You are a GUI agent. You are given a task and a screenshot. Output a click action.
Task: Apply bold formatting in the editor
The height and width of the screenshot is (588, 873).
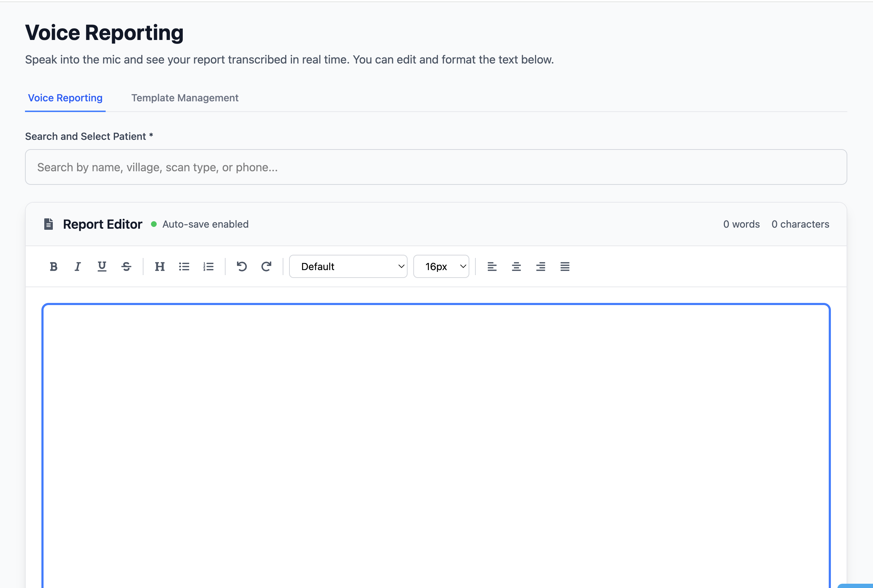point(53,266)
